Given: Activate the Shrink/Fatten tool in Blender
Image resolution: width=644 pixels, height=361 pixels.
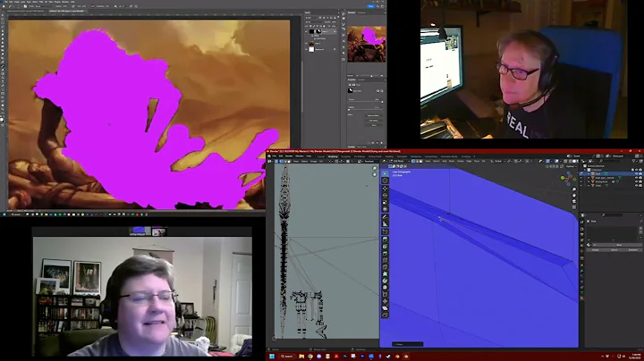Looking at the screenshot, I should [385, 301].
